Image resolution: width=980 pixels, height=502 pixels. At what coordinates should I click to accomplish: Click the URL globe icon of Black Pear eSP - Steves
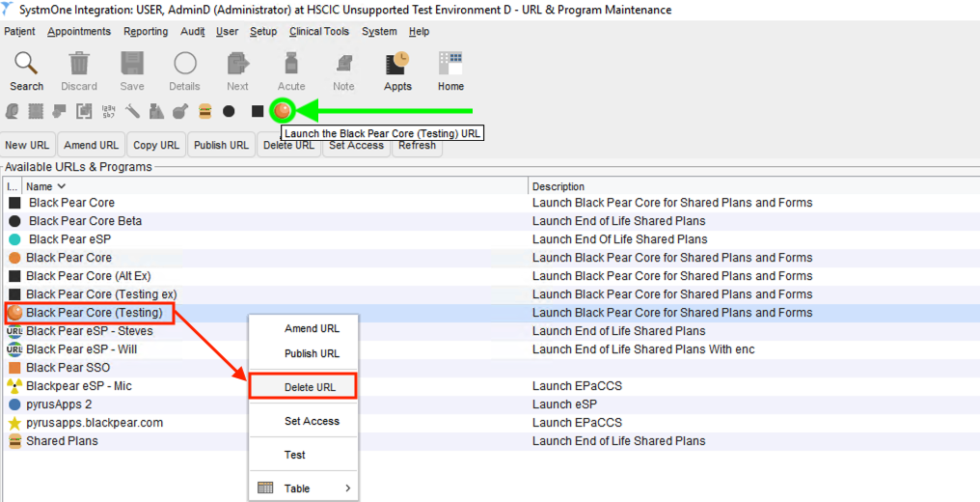(15, 331)
